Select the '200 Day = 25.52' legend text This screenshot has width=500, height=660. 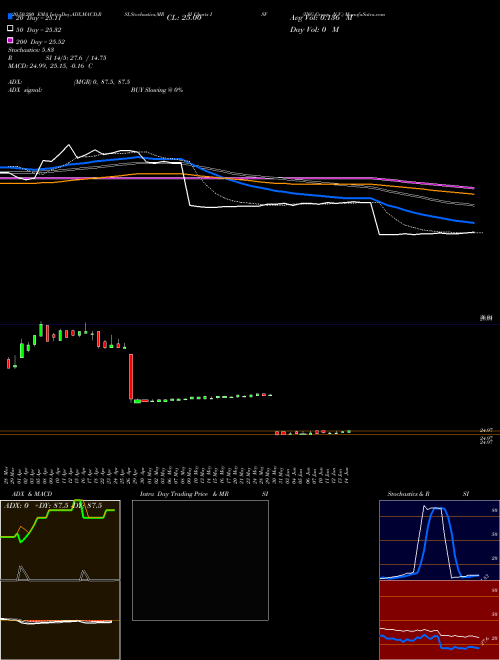[40, 42]
